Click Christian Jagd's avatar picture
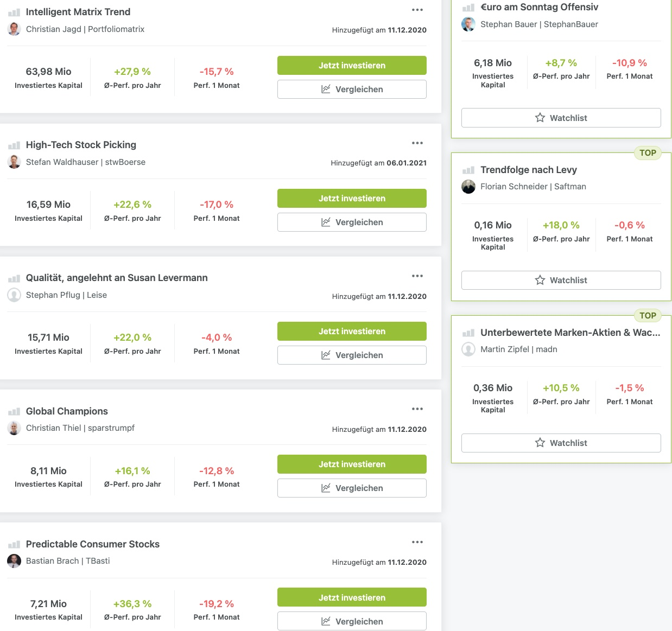672x631 pixels. click(14, 29)
